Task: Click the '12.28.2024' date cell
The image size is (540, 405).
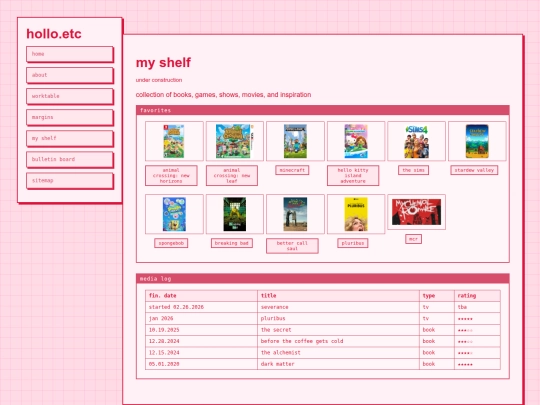Action: point(201,341)
